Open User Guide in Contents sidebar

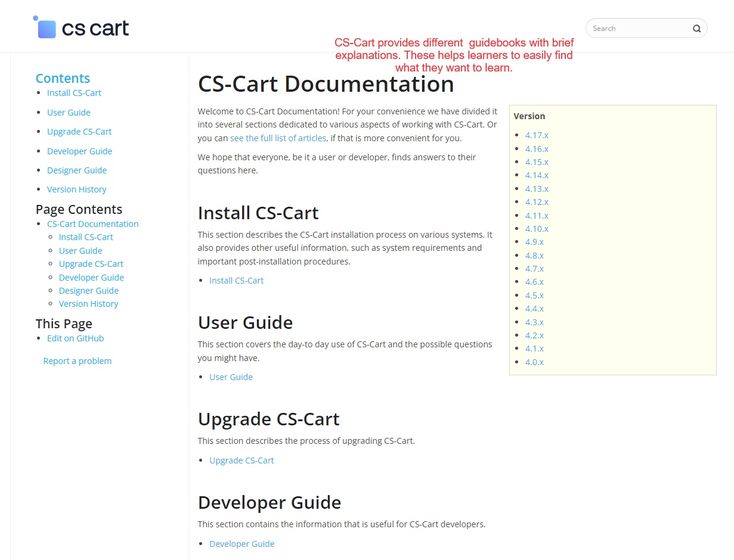click(69, 113)
